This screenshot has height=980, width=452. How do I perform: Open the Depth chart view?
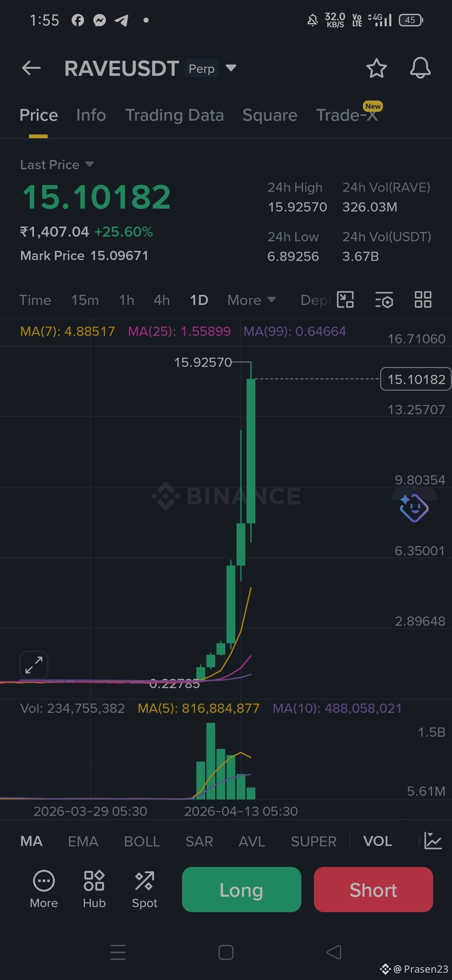click(316, 300)
